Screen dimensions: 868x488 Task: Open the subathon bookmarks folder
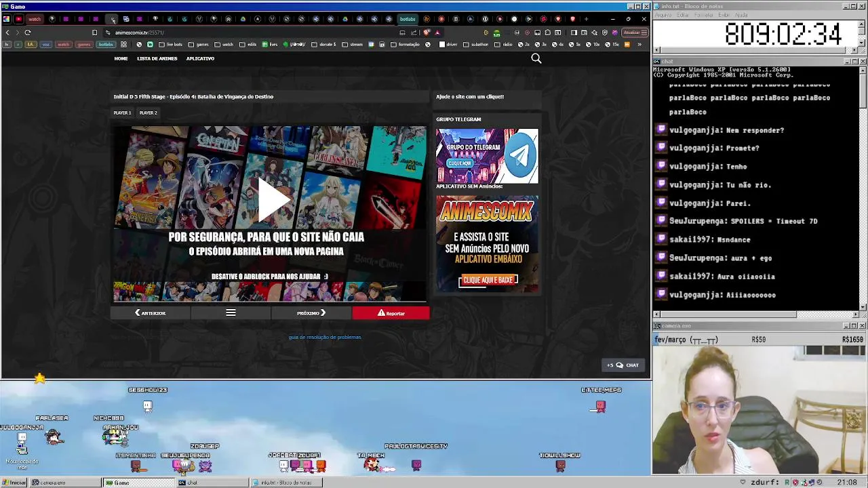(x=475, y=45)
